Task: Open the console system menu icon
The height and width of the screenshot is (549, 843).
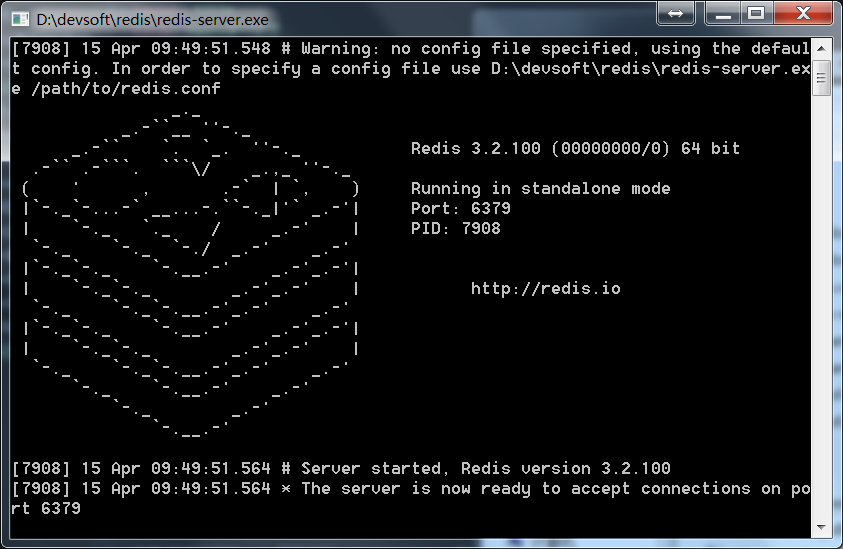Action: pos(20,19)
